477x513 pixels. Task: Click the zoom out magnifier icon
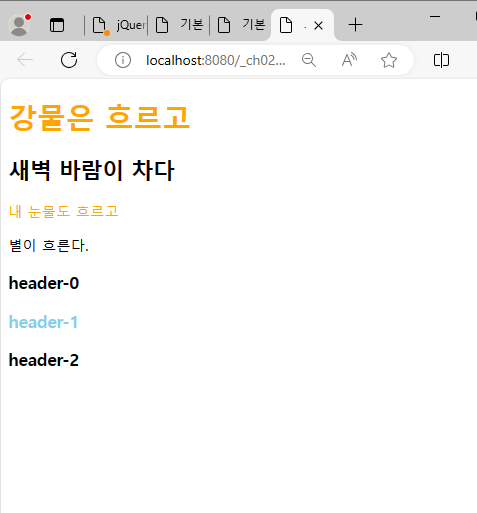[309, 60]
